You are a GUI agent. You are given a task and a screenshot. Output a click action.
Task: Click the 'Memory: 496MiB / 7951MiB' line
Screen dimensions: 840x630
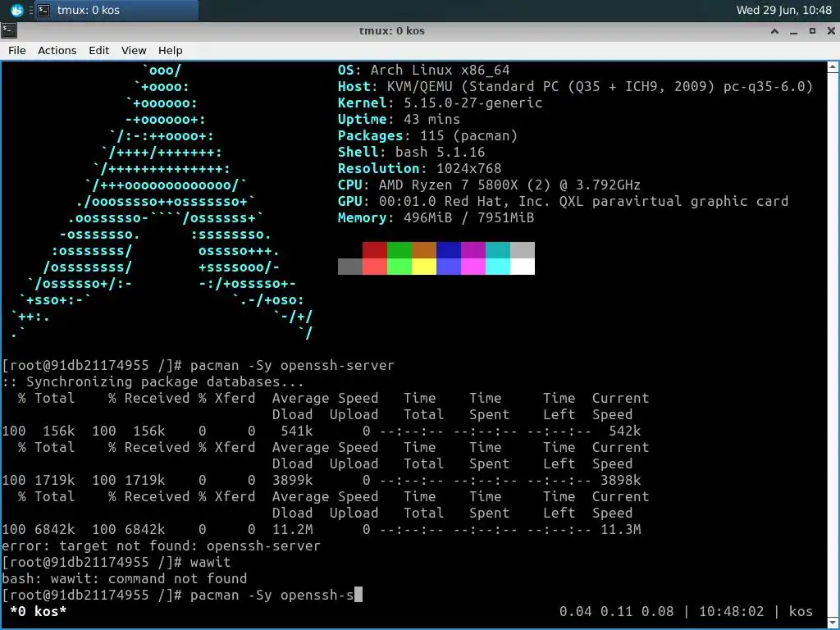(x=436, y=218)
